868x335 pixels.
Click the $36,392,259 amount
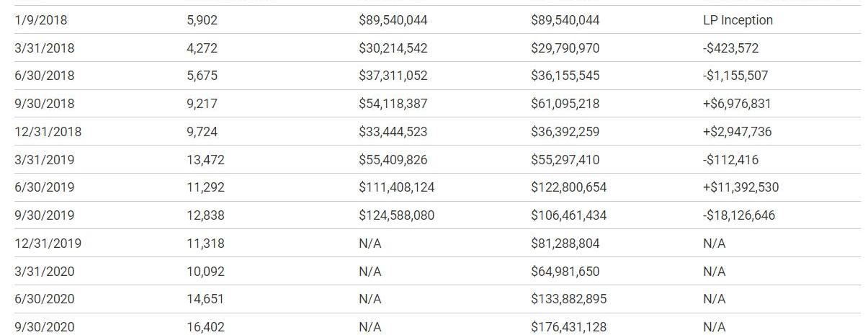[565, 132]
